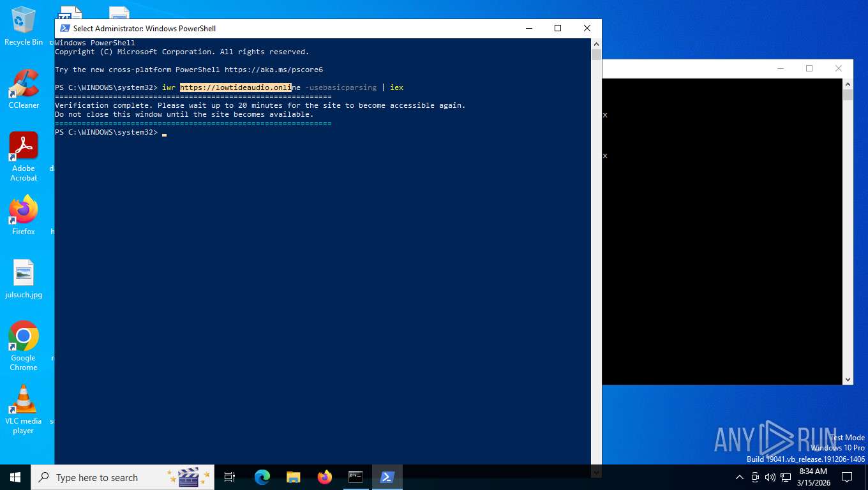Click PowerShell scrollbar down arrow

(x=596, y=473)
